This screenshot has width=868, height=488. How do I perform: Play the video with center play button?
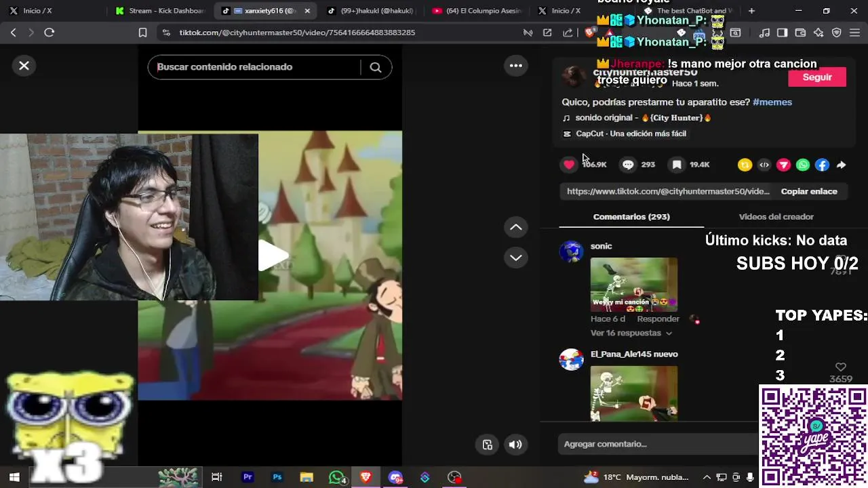pyautogui.click(x=273, y=256)
